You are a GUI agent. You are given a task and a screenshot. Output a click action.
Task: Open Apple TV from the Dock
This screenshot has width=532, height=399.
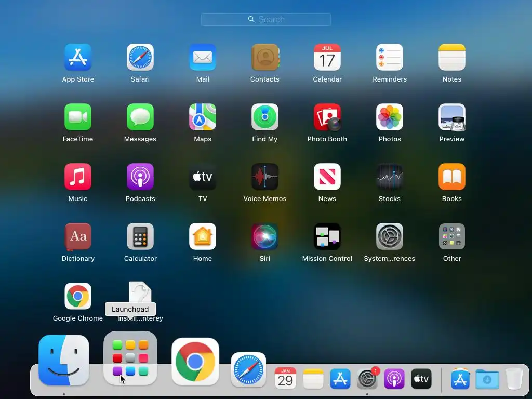coord(421,379)
